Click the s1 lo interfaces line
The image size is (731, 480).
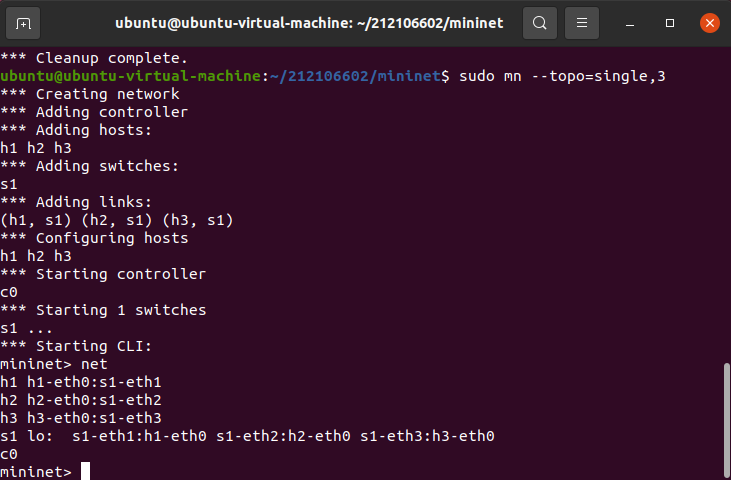(247, 436)
